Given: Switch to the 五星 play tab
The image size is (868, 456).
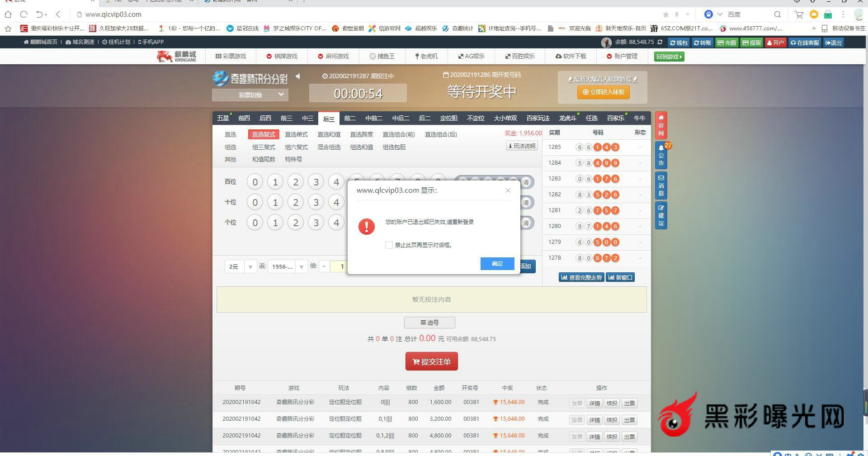Looking at the screenshot, I should pyautogui.click(x=223, y=119).
